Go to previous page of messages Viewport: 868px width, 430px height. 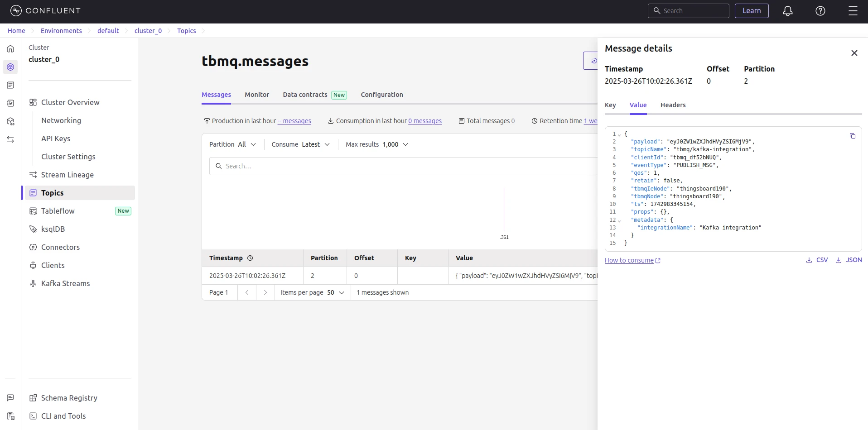coord(247,292)
